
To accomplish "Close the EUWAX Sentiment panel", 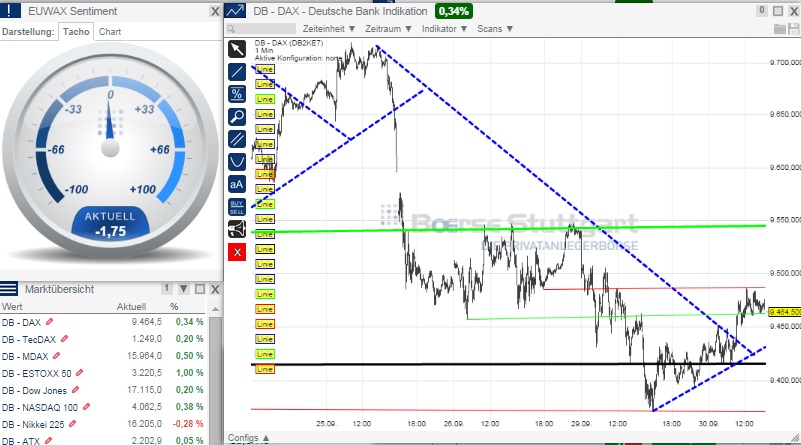I will click(215, 11).
